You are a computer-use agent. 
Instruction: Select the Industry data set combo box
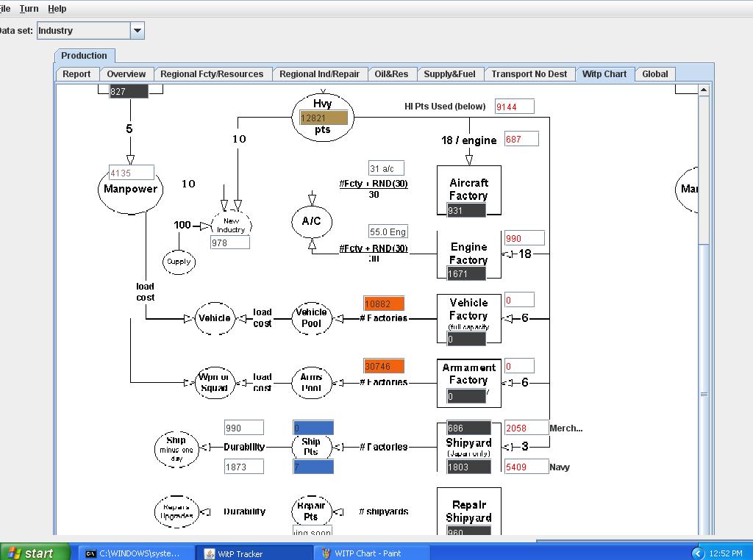[90, 31]
